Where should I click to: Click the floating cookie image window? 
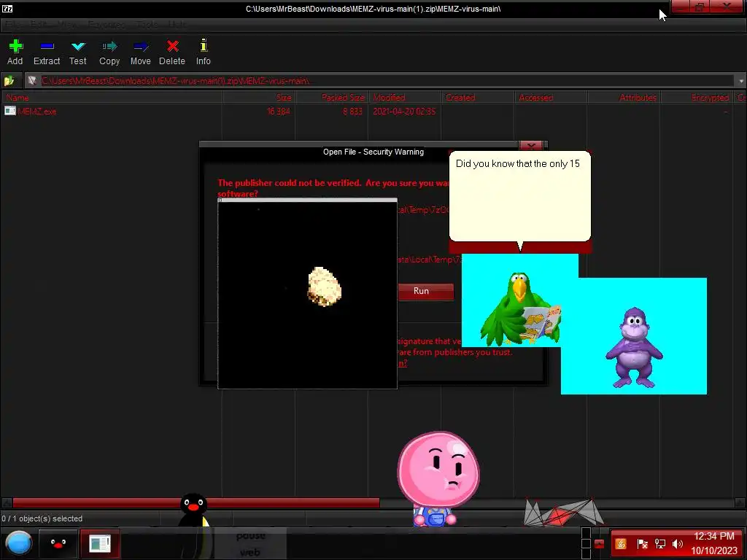(307, 294)
